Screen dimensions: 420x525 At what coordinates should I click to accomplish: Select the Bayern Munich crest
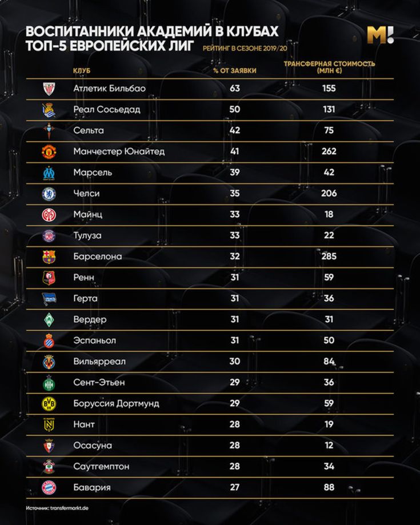pos(49,488)
